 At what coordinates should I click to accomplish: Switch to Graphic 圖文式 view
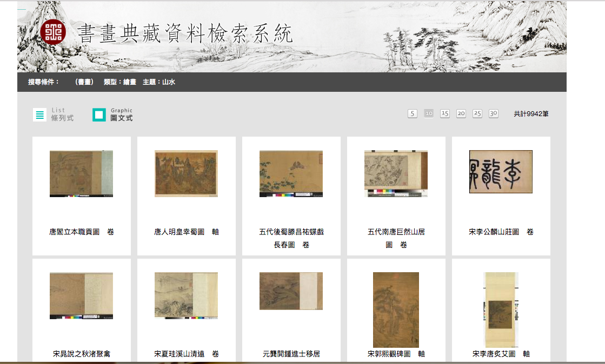[x=112, y=114]
